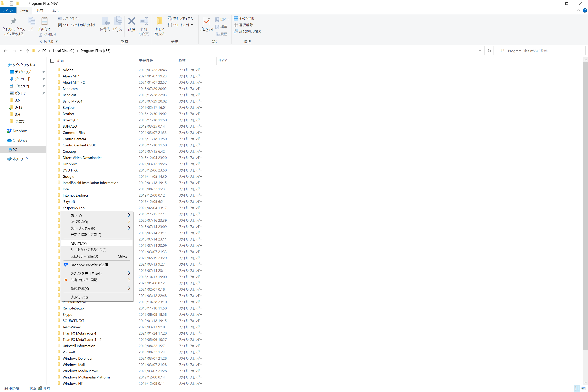This screenshot has width=588, height=392.
Task: Click the Paste (貼り付け) clipboard icon
Action: pos(44,22)
